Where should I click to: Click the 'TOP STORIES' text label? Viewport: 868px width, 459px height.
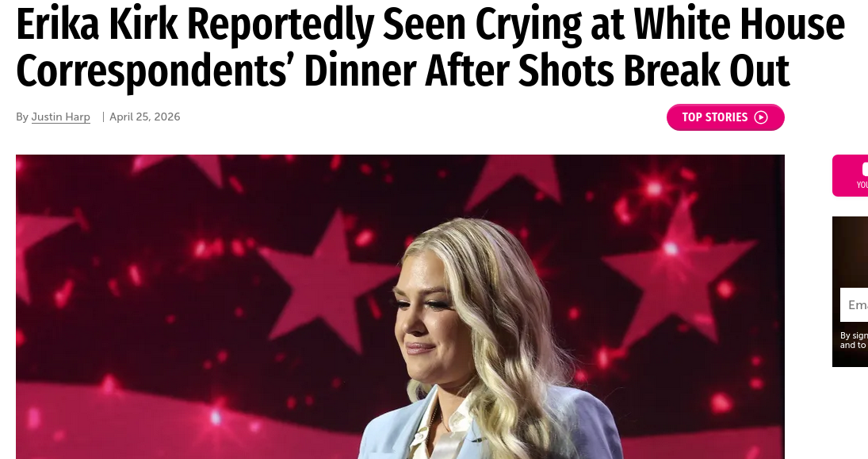coord(715,117)
